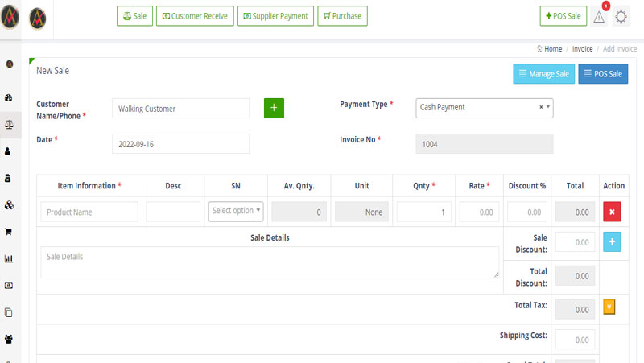
Task: Open Customer Receive from top bar
Action: (194, 16)
